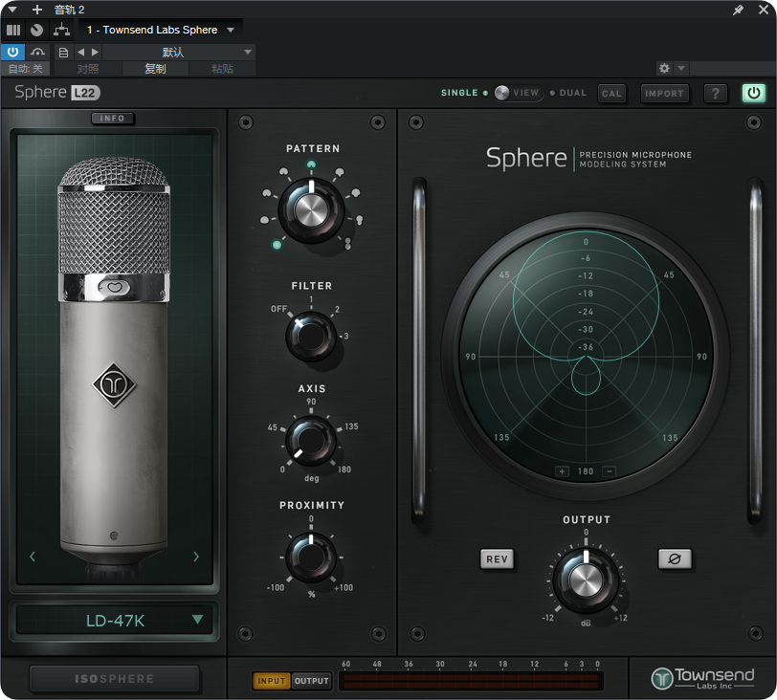777x700 pixels.
Task: Go to next preset arrow
Action: (95, 52)
